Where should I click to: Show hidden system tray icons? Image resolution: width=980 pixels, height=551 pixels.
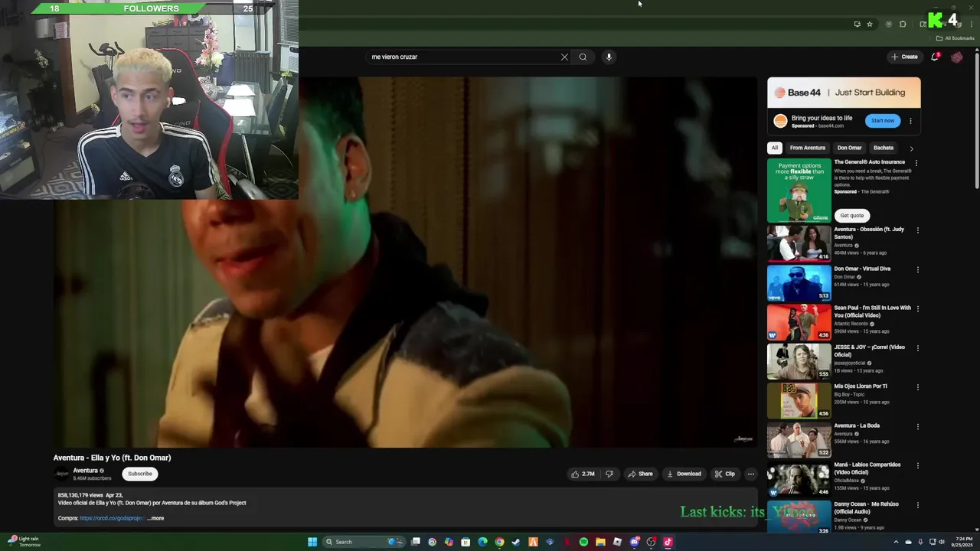pyautogui.click(x=896, y=542)
